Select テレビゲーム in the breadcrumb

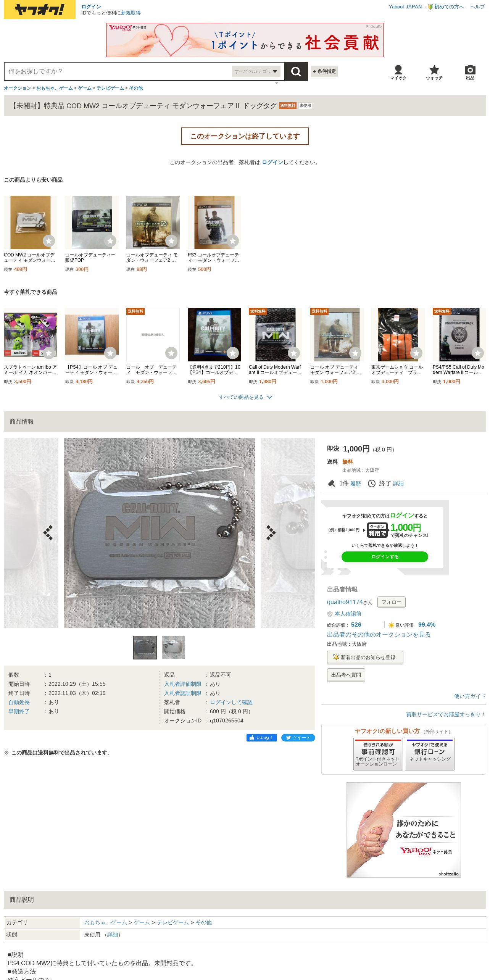[110, 88]
